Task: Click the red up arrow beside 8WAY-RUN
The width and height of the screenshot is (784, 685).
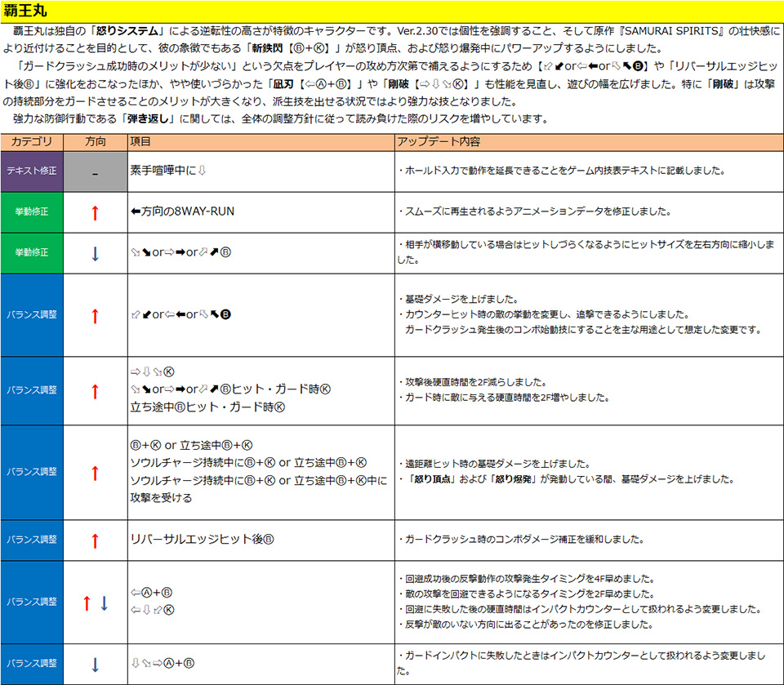Action: tap(95, 212)
